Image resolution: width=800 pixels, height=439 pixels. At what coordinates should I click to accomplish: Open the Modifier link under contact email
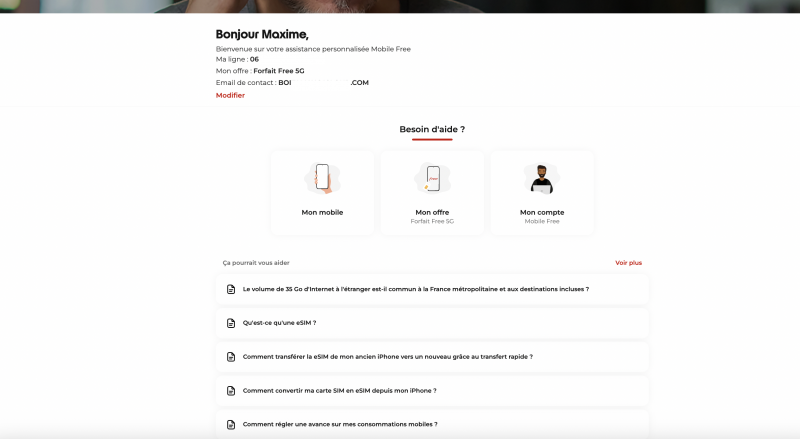pyautogui.click(x=230, y=95)
